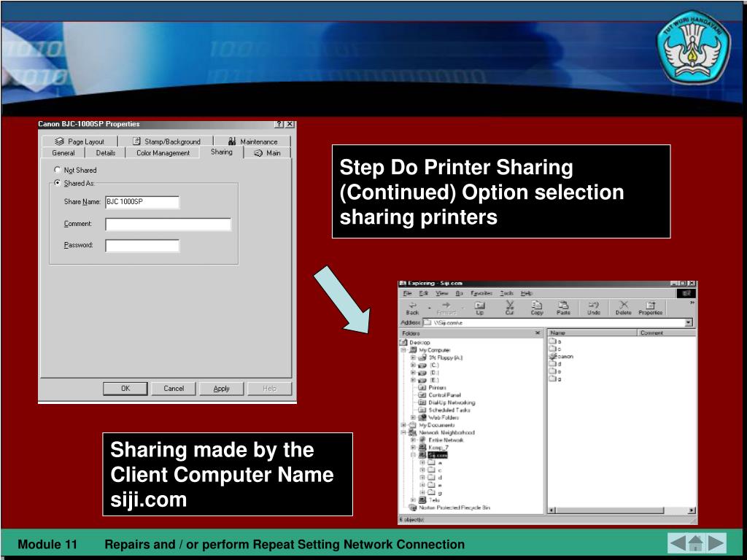Click the Share Name input field
This screenshot has height=560, width=747.
point(142,202)
